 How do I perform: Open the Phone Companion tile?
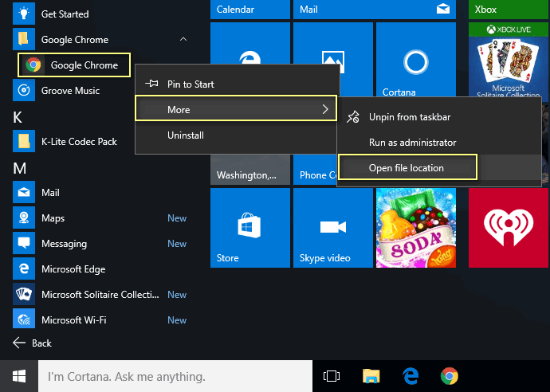click(315, 170)
